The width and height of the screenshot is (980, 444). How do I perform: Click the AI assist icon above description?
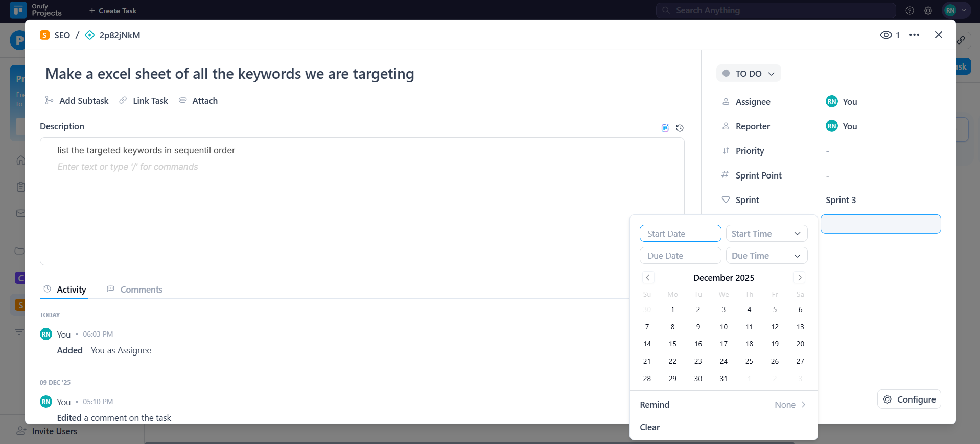[x=665, y=128]
